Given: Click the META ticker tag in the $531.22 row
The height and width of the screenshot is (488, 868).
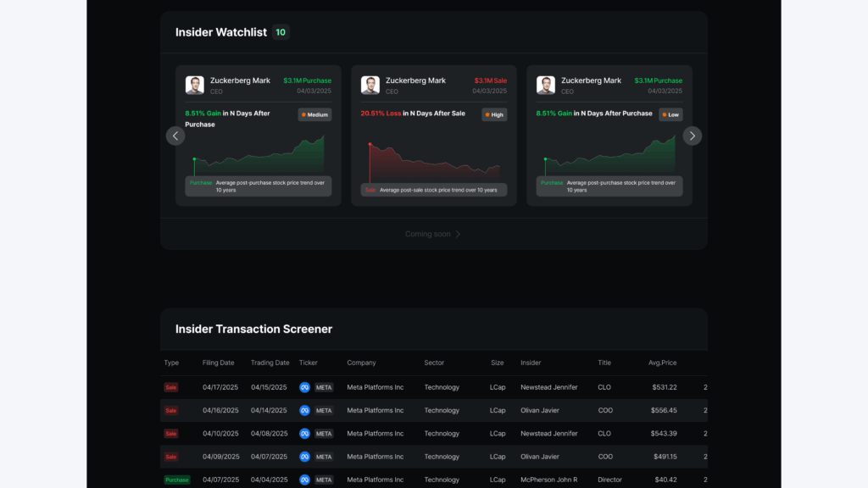Looking at the screenshot, I should tap(324, 387).
